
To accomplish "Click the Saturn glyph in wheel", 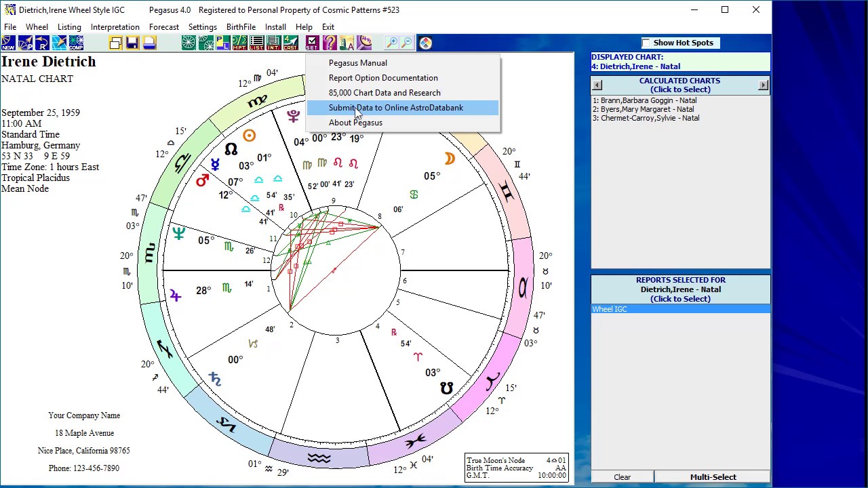I will (x=215, y=379).
